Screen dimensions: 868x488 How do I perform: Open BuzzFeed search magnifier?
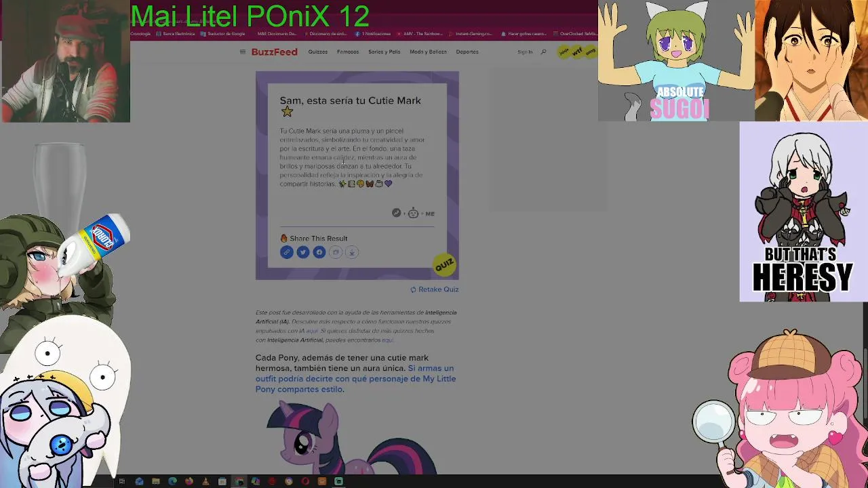543,52
